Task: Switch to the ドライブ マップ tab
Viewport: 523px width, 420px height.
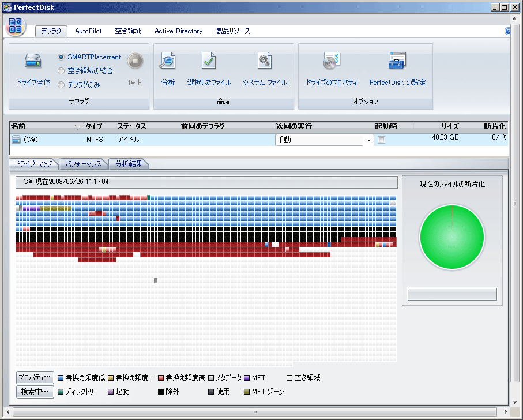Action: point(33,164)
